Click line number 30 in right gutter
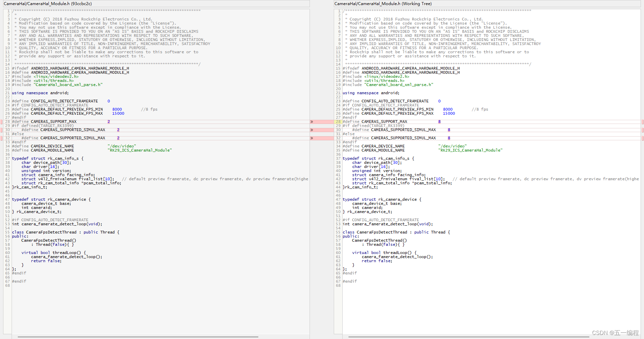The width and height of the screenshot is (644, 339). pyautogui.click(x=338, y=130)
